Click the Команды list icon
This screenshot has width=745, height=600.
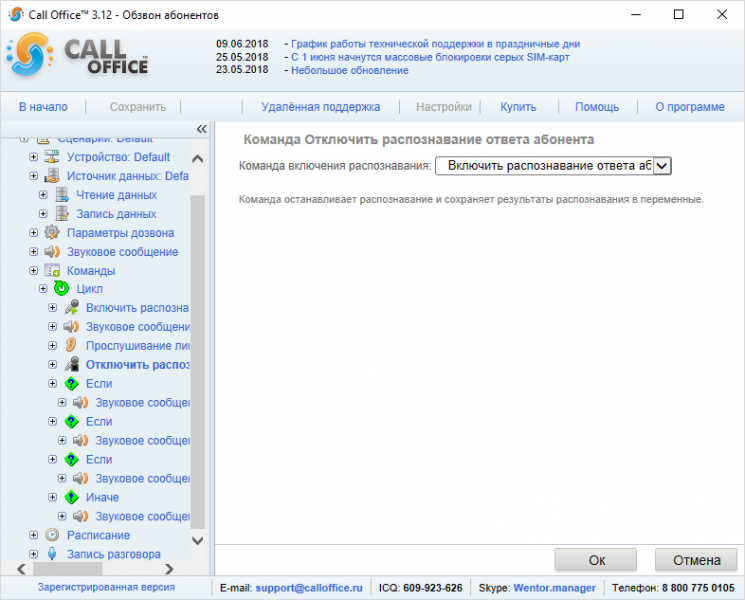point(52,270)
